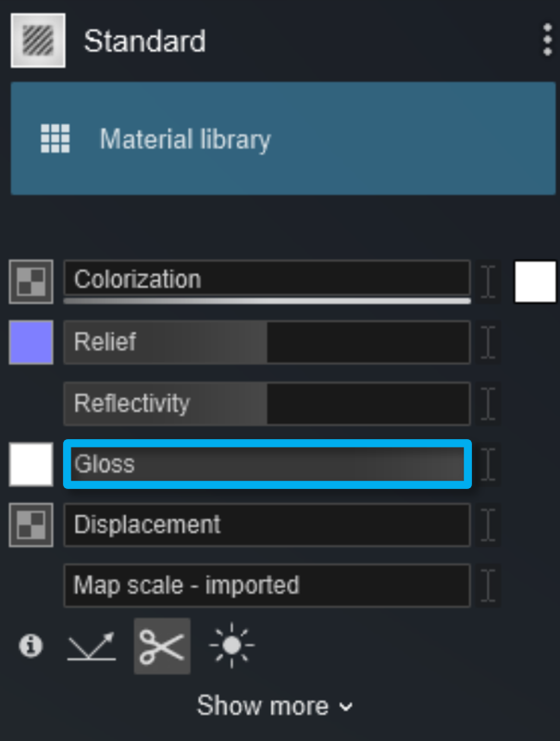This screenshot has height=741, width=560.
Task: Click the info icon at bottom
Action: [x=31, y=646]
